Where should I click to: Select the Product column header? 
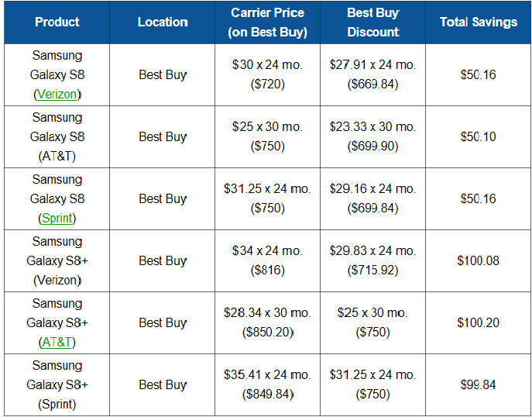tap(57, 22)
